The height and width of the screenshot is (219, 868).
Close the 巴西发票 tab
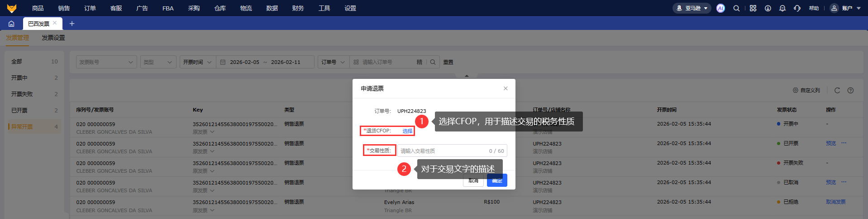pos(55,23)
